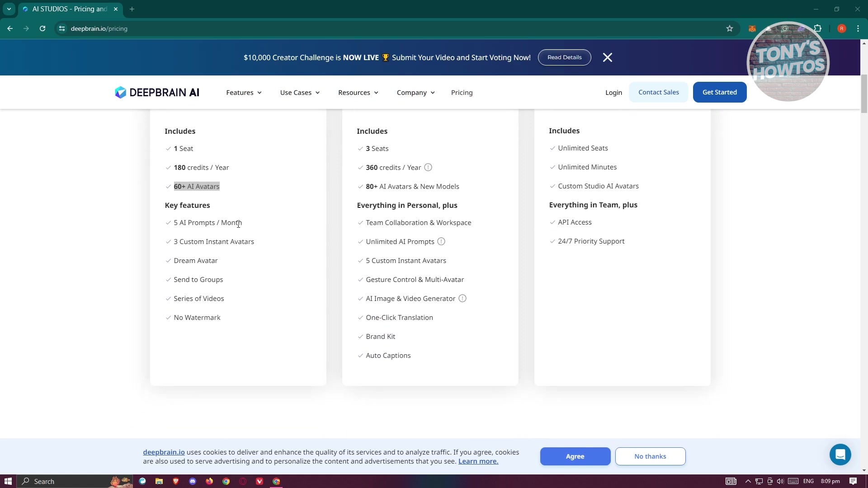Close the Creator Challenge banner
868x488 pixels.
(x=608, y=57)
